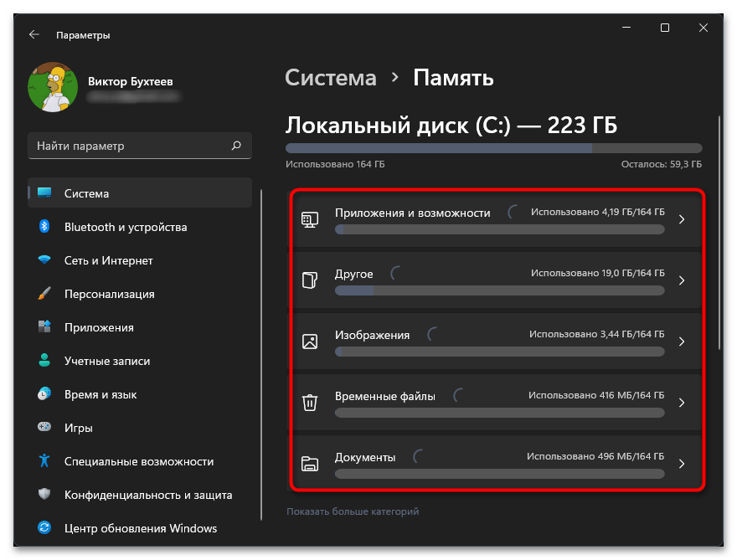Image resolution: width=737 pixels, height=560 pixels.
Task: Click the person icon for Учетные записи
Action: (x=44, y=360)
